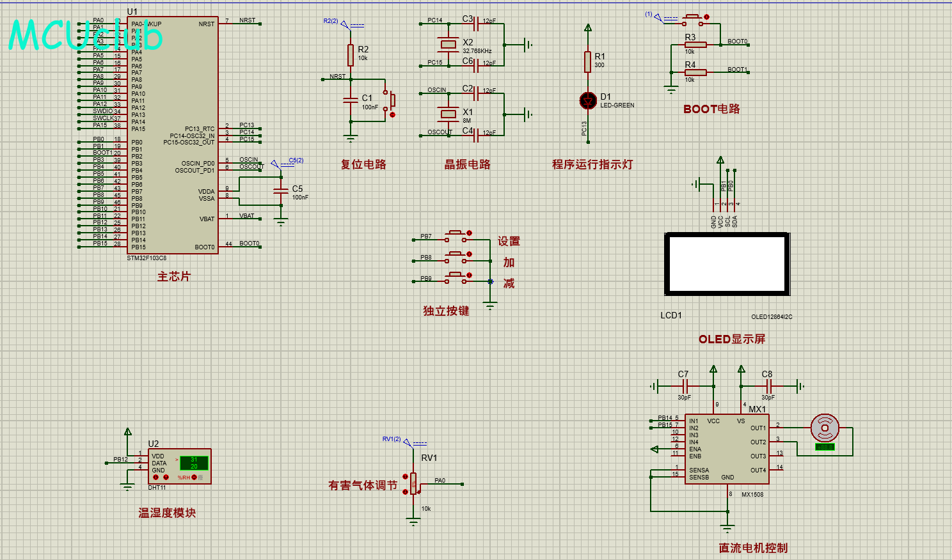Click the '独立按键' label

447,311
